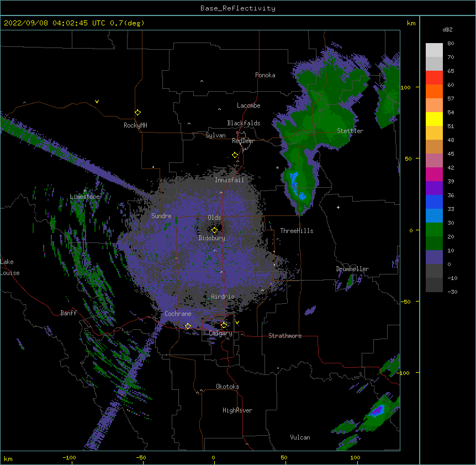Click the Olds town label
Screen dimensions: 476x465
pos(214,218)
